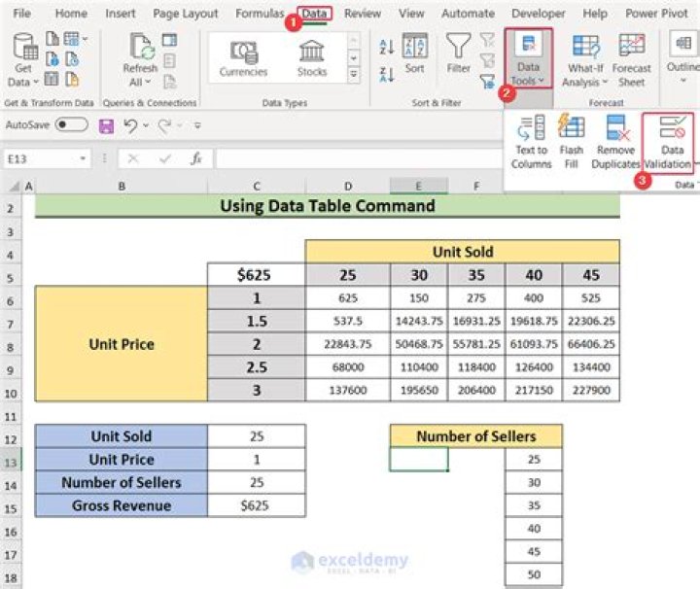700x589 pixels.
Task: Click the Redo arrow
Action: tap(164, 125)
